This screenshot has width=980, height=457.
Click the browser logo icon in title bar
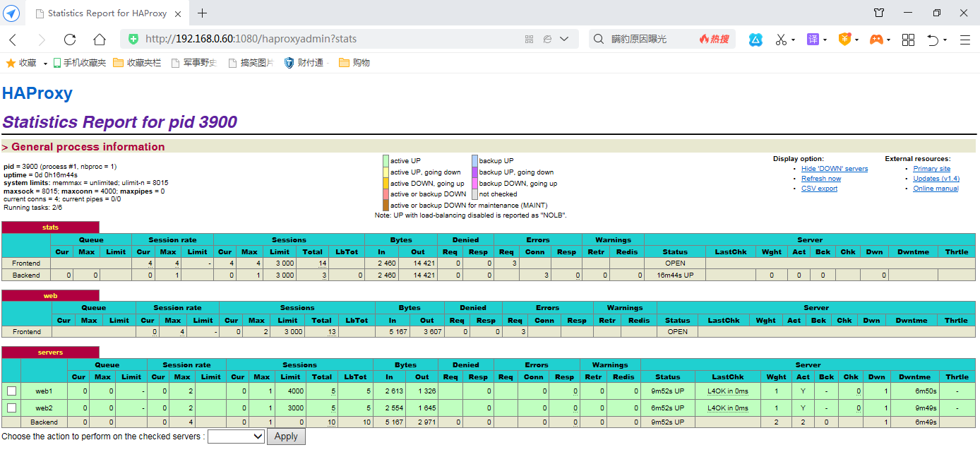click(12, 13)
